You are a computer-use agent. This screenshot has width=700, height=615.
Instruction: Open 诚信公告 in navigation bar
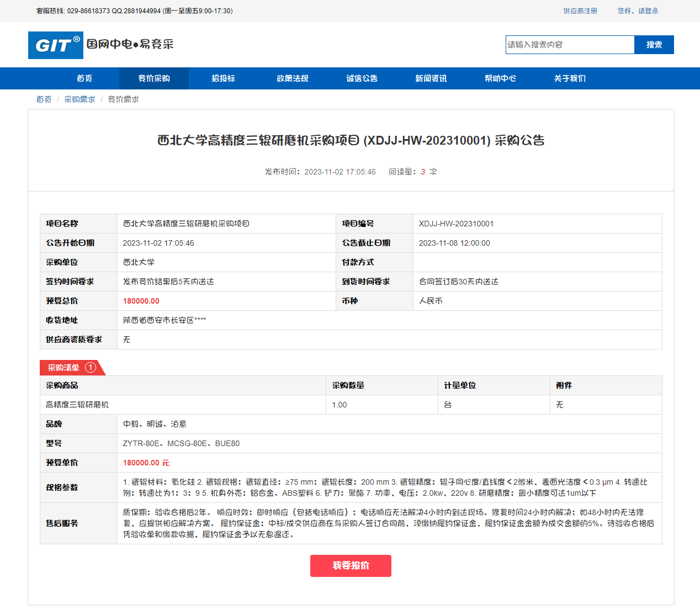[x=362, y=78]
